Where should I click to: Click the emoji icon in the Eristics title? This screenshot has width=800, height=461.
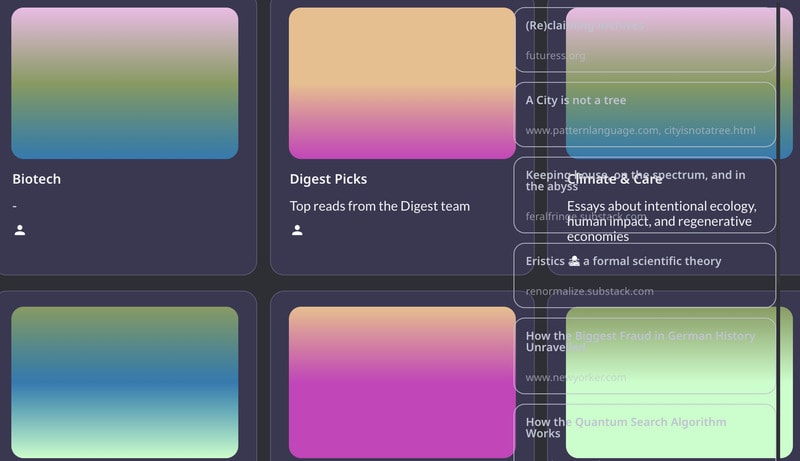pos(574,261)
